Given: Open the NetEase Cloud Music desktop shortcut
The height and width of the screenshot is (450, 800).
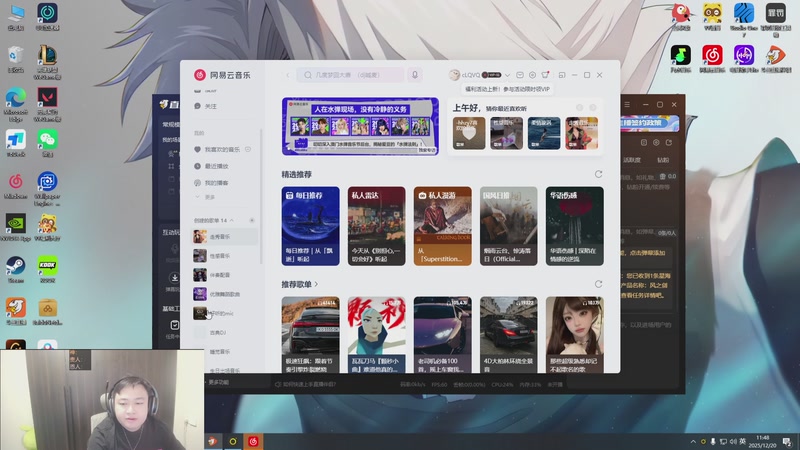Looking at the screenshot, I should pyautogui.click(x=712, y=58).
